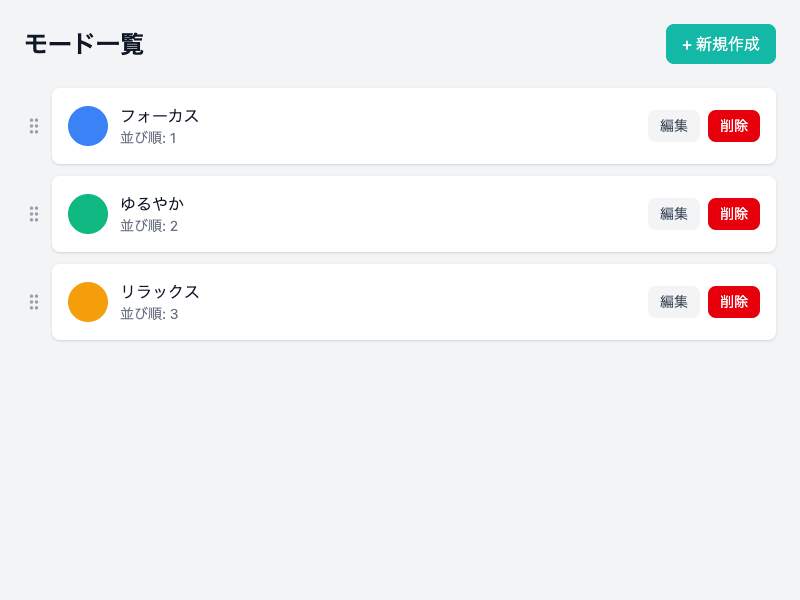
Task: Delete the フォーカス mode via 削除 button
Action: pos(734,126)
